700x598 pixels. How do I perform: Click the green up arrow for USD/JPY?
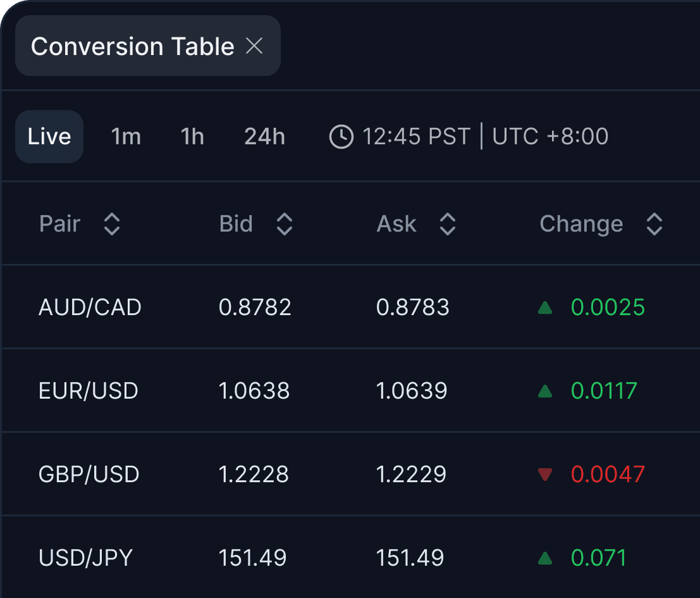pyautogui.click(x=544, y=558)
